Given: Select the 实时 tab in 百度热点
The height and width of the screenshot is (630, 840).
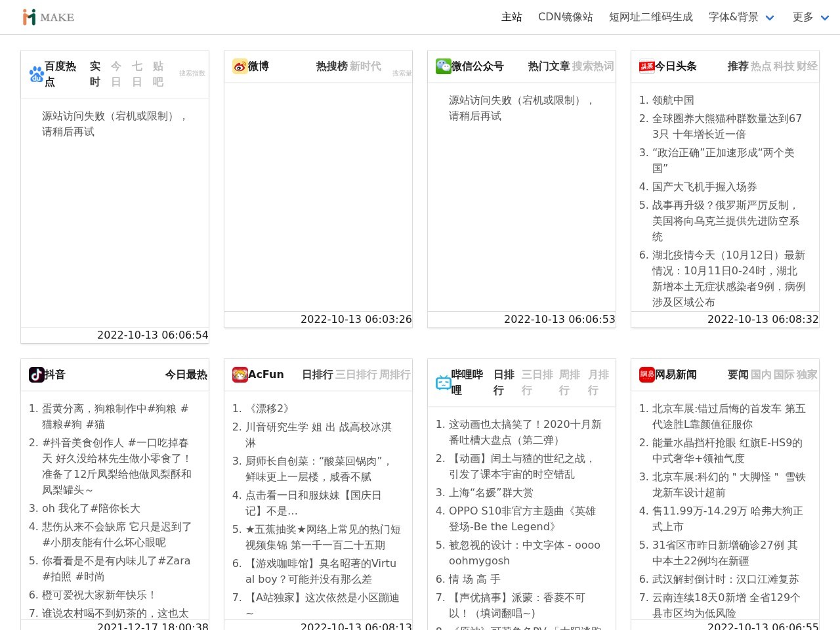Looking at the screenshot, I should tap(95, 74).
